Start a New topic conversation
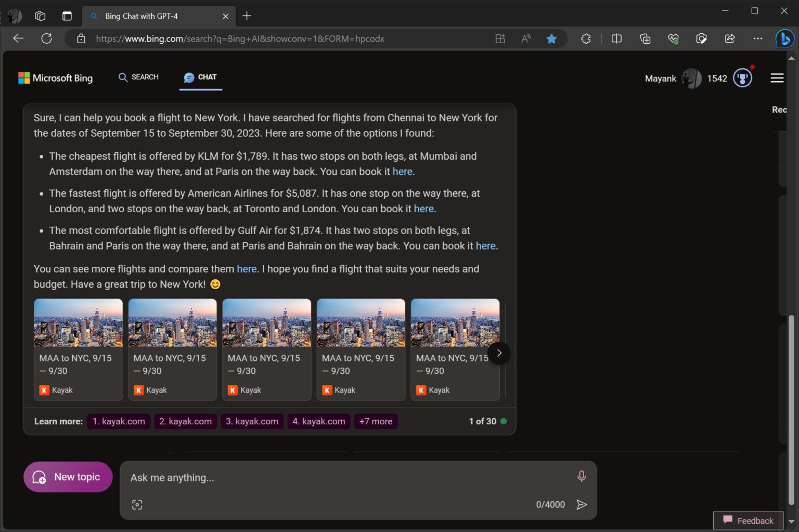 tap(68, 476)
